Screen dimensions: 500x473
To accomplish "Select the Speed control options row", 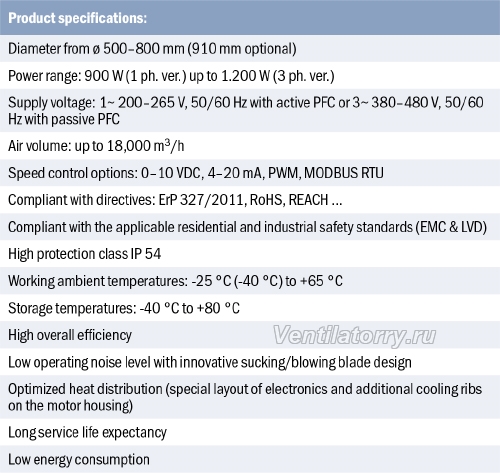I will tap(250, 173).
